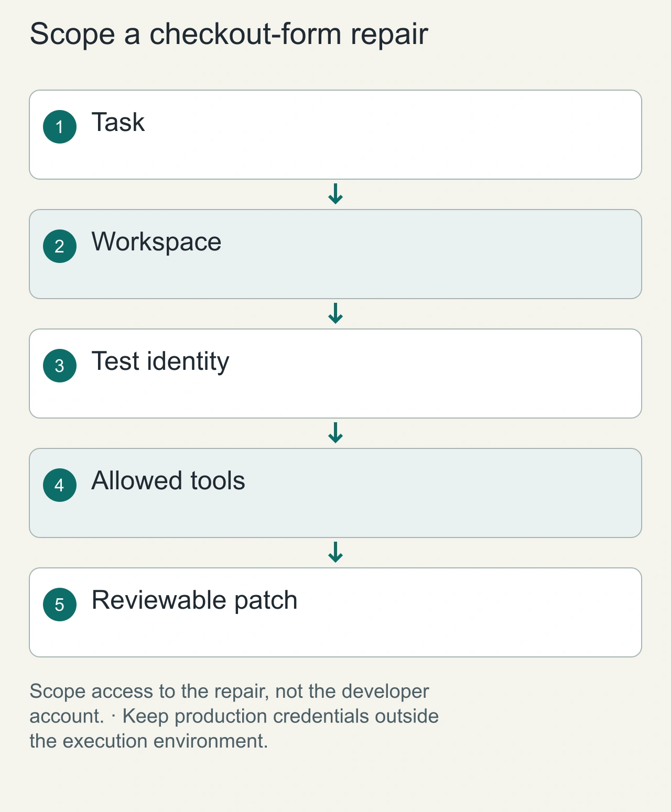Click the 'Test identity' label text
The width and height of the screenshot is (671, 812).
tap(160, 362)
